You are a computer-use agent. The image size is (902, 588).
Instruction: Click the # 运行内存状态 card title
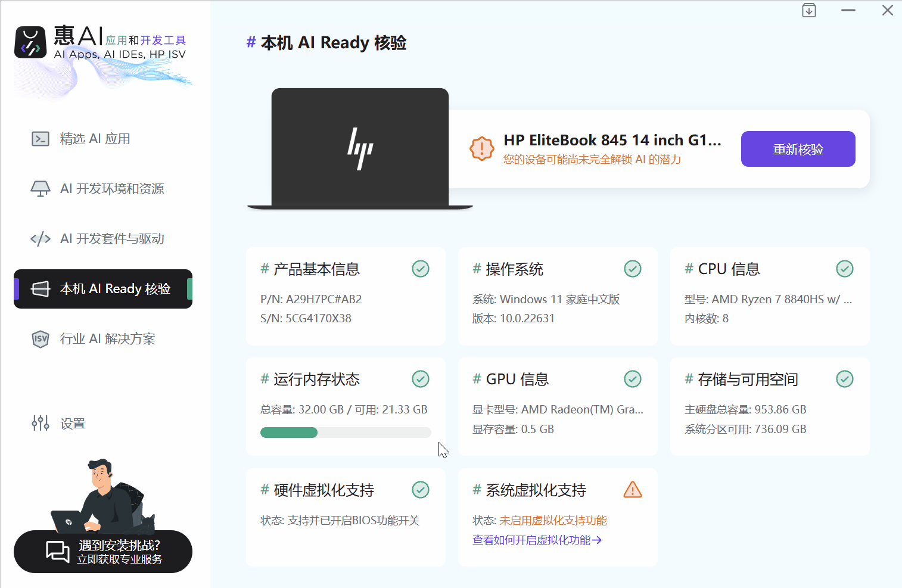(x=310, y=379)
